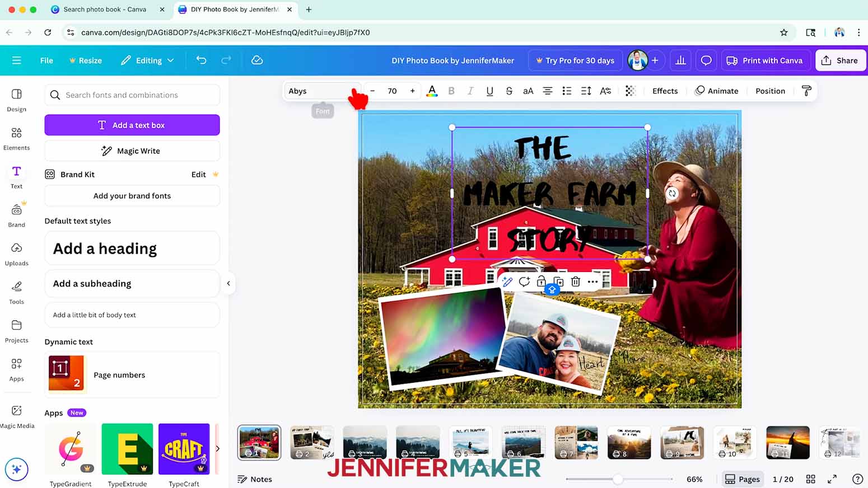868x488 pixels.
Task: Undo the last action
Action: [x=201, y=60]
